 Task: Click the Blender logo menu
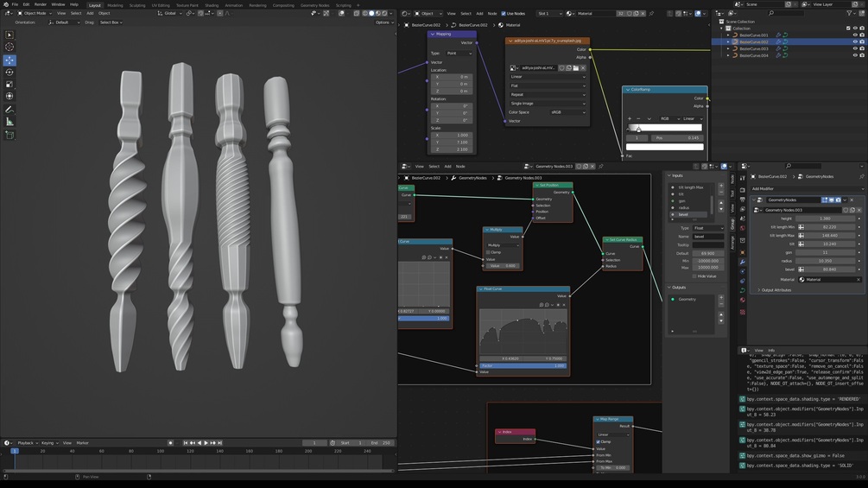point(5,4)
